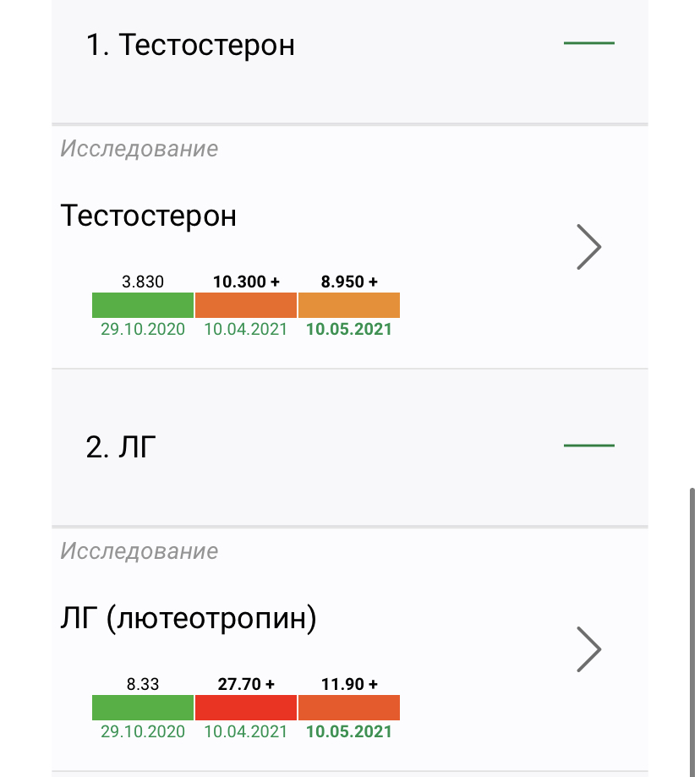Open Тестостерон details with the chevron arrow
This screenshot has height=777, width=700.
(588, 247)
